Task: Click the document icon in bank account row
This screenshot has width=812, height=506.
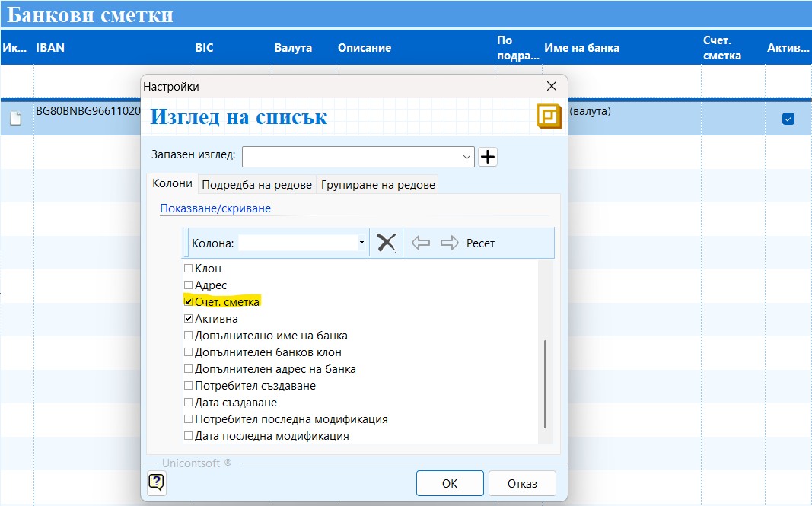Action: pos(16,119)
